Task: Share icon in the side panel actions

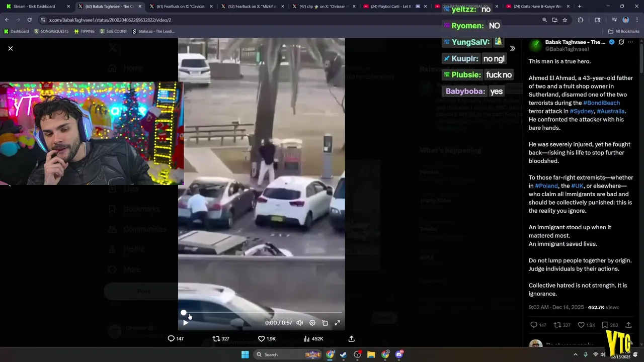Action: [x=628, y=325]
